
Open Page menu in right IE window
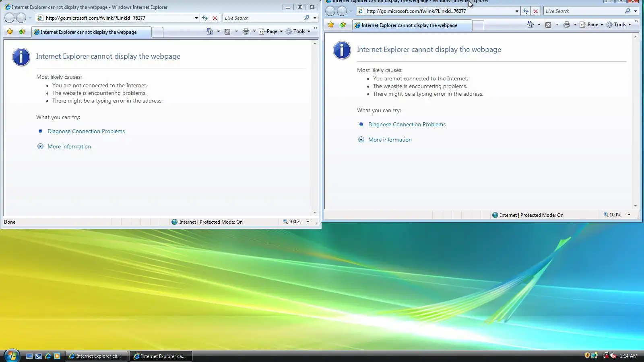click(x=591, y=25)
